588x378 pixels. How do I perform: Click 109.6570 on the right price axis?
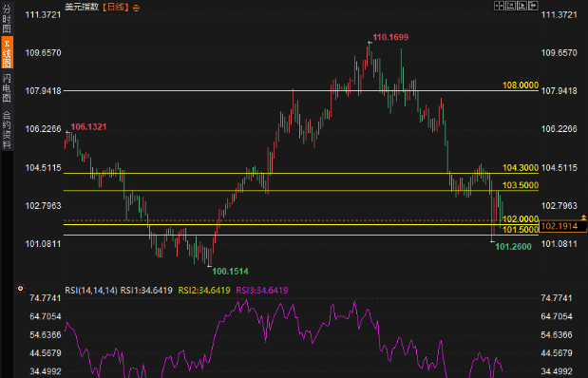[x=559, y=53]
